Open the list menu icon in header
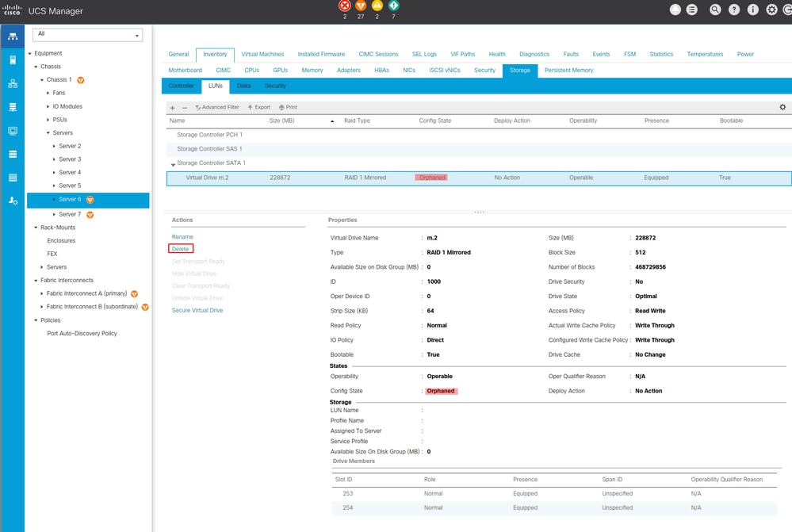Viewport: 792px width, 532px height. pos(692,10)
